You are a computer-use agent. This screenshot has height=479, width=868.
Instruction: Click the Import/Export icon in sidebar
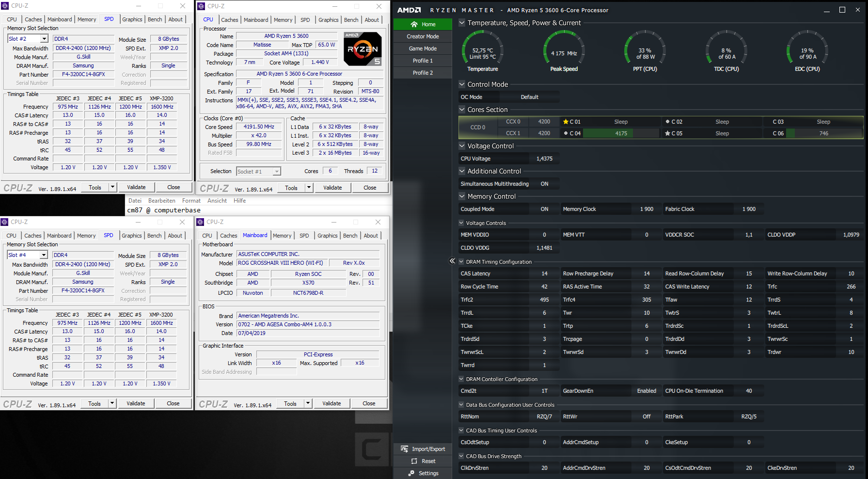click(405, 449)
